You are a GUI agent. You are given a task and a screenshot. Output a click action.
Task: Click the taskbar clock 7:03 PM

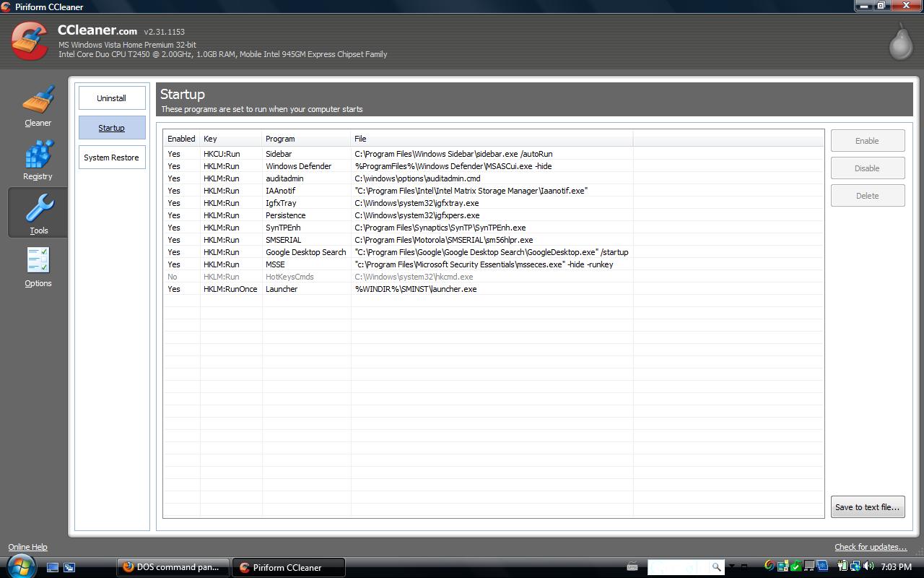[896, 567]
